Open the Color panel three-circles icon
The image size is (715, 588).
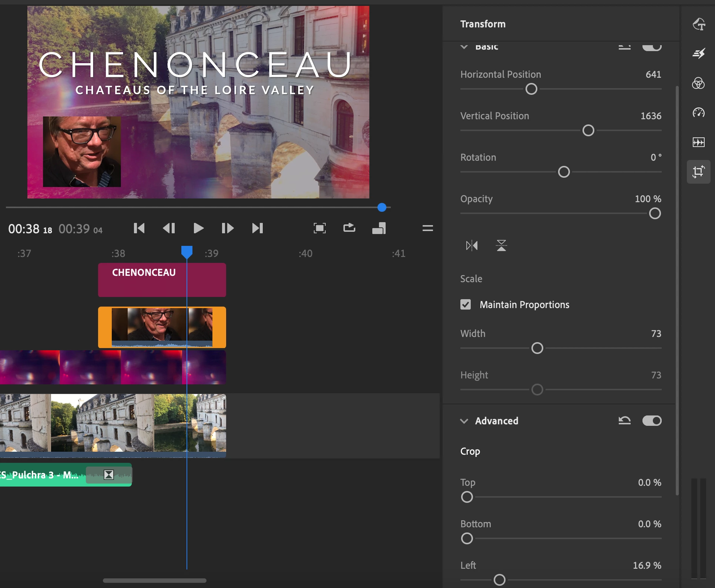click(x=699, y=83)
